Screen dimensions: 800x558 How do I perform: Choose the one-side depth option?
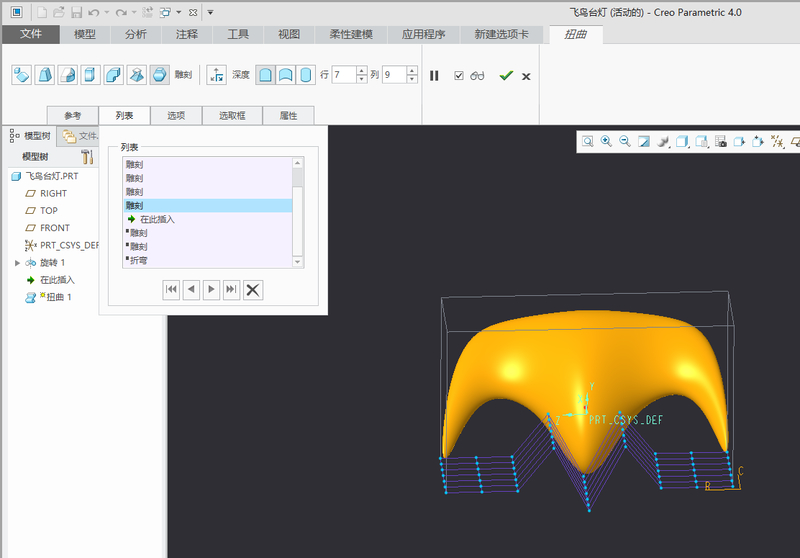(265, 75)
